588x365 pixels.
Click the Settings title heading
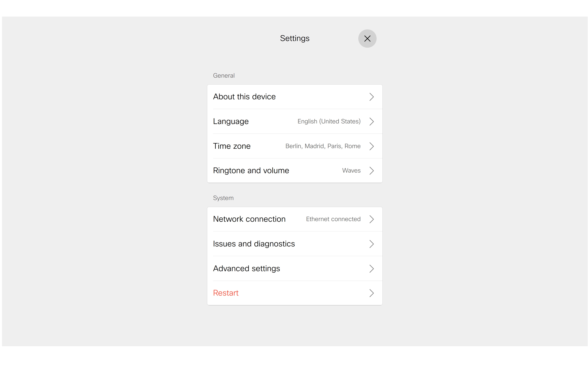pyautogui.click(x=294, y=38)
